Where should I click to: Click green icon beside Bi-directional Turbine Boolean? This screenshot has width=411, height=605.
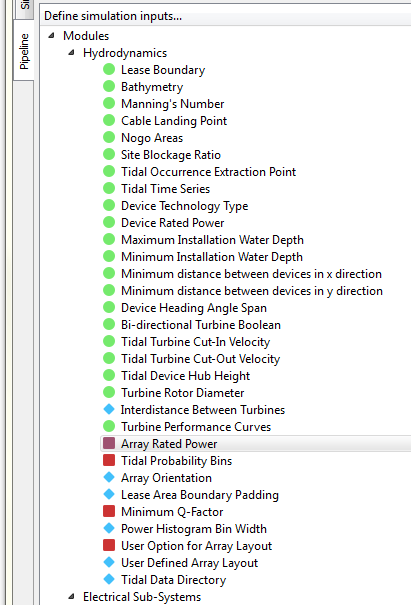(109, 324)
